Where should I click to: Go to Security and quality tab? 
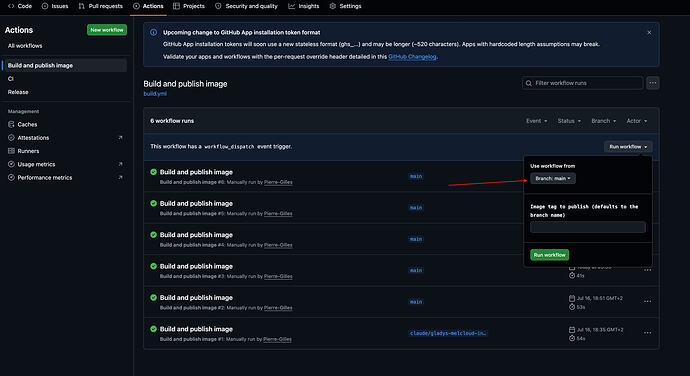pyautogui.click(x=246, y=6)
